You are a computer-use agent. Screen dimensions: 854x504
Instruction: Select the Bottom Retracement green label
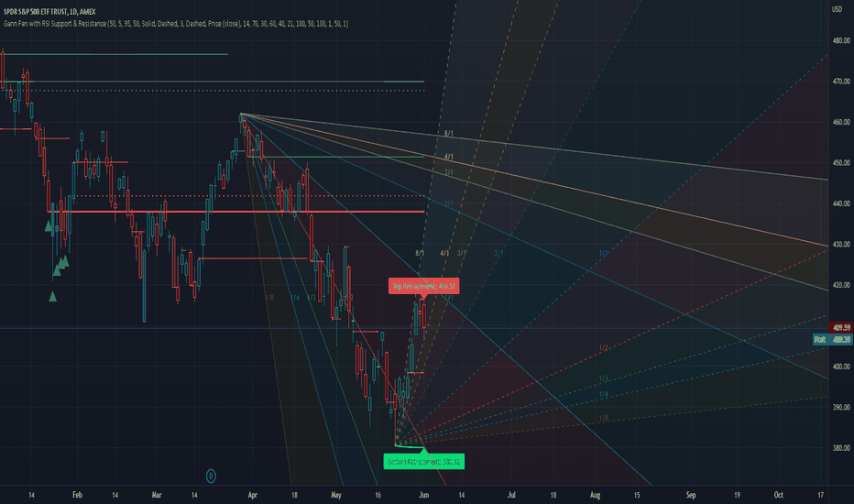(x=423, y=462)
